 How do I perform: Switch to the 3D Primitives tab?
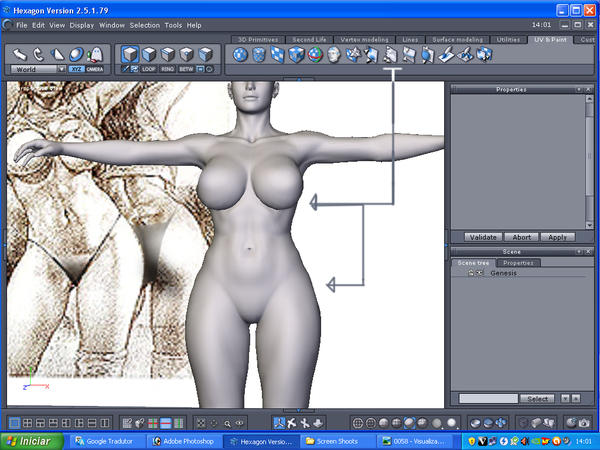pos(258,39)
